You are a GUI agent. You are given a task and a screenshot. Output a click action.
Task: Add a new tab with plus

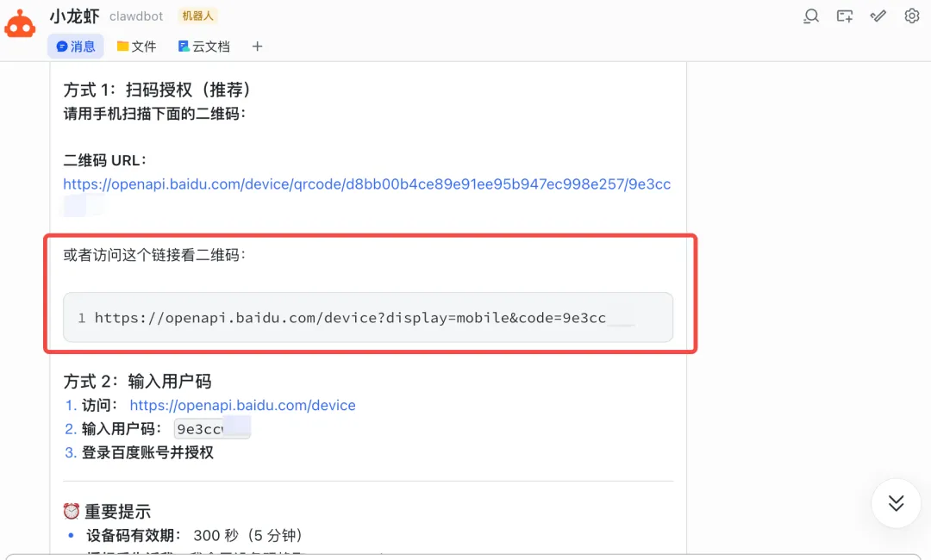pyautogui.click(x=257, y=47)
